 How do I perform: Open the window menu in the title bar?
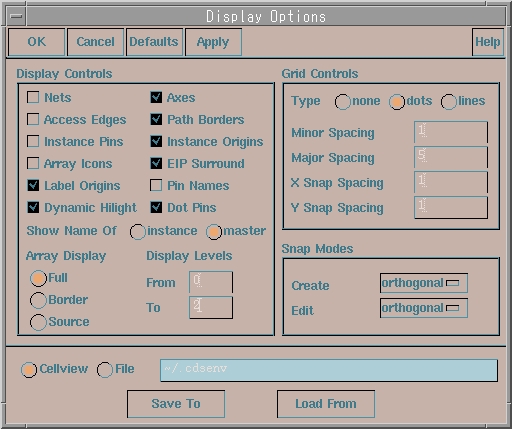pos(16,16)
